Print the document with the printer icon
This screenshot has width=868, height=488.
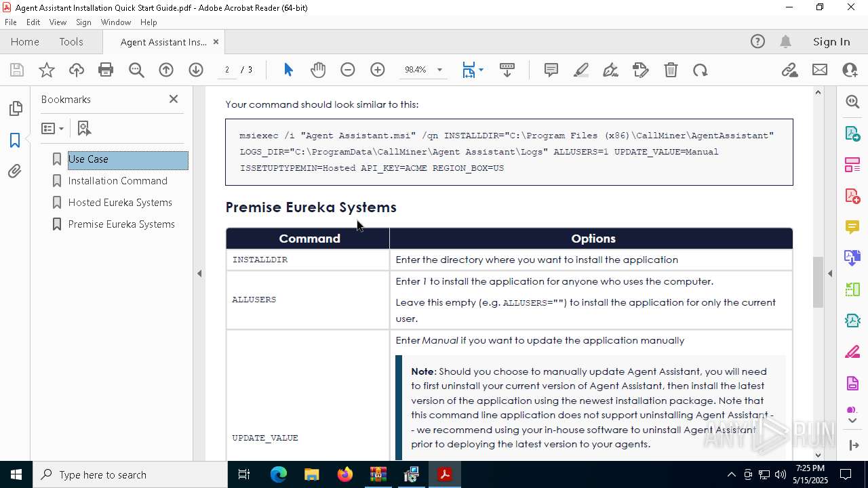pos(106,70)
